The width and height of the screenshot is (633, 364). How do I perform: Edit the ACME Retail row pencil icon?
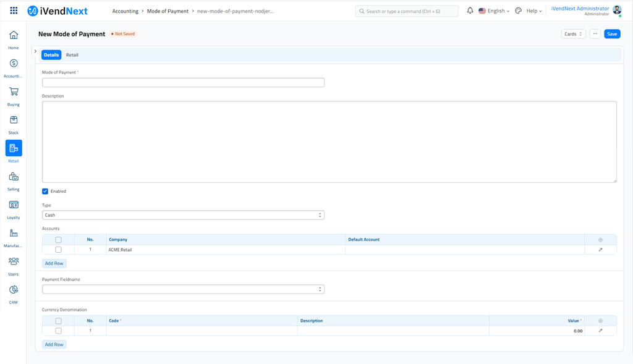click(x=600, y=250)
